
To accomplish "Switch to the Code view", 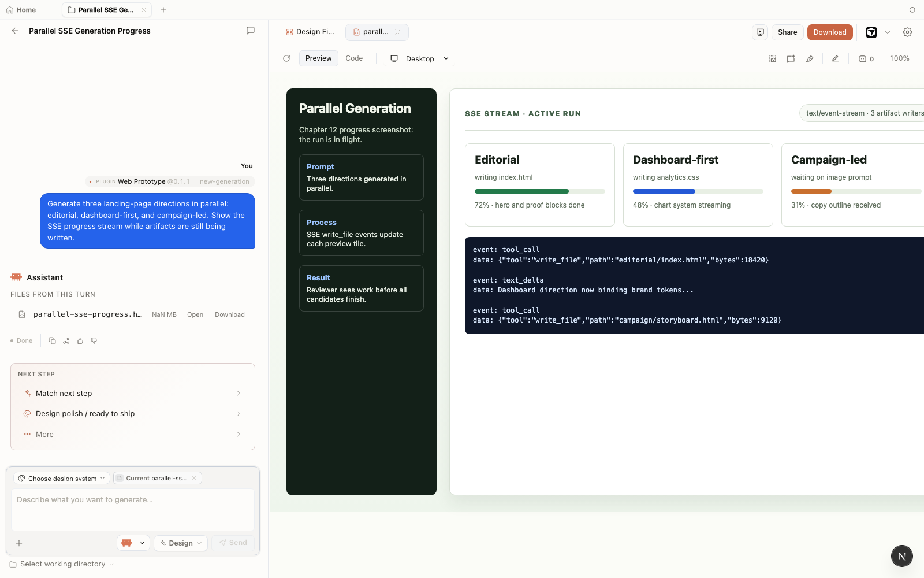I will click(x=354, y=58).
